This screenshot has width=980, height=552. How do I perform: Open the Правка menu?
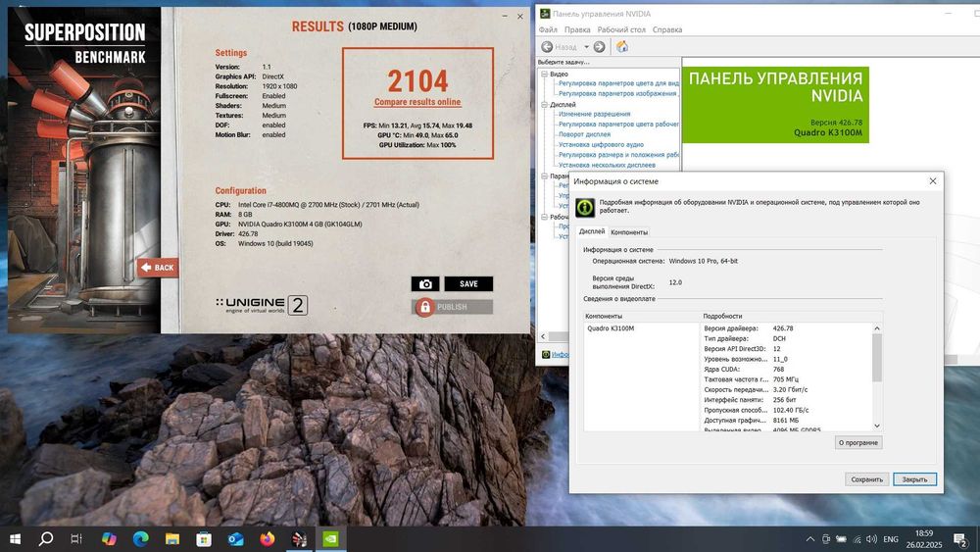(x=577, y=29)
